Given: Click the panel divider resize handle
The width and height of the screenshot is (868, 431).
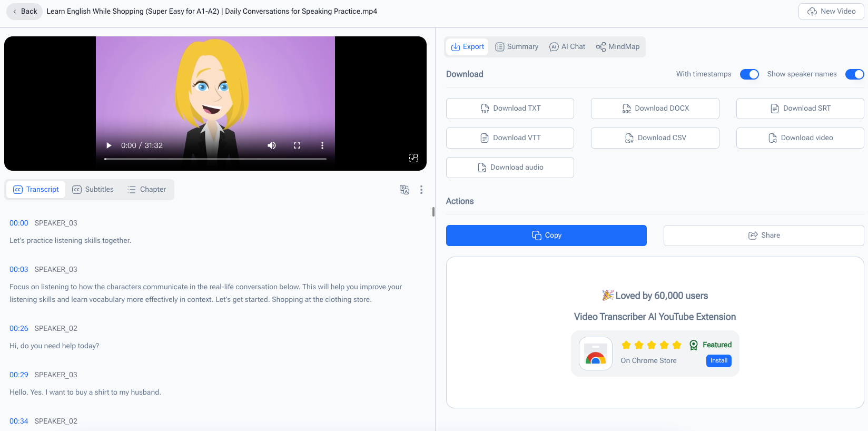Looking at the screenshot, I should (433, 212).
